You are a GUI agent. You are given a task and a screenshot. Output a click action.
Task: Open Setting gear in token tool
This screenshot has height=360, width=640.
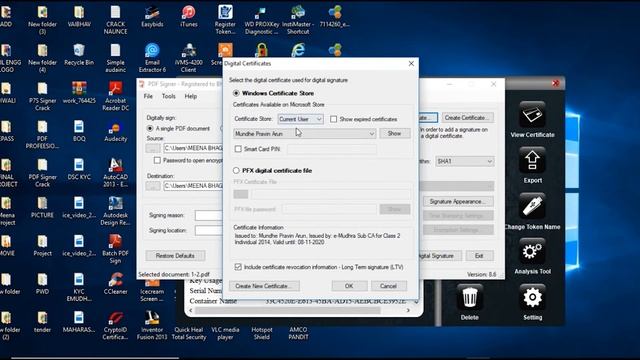[532, 302]
